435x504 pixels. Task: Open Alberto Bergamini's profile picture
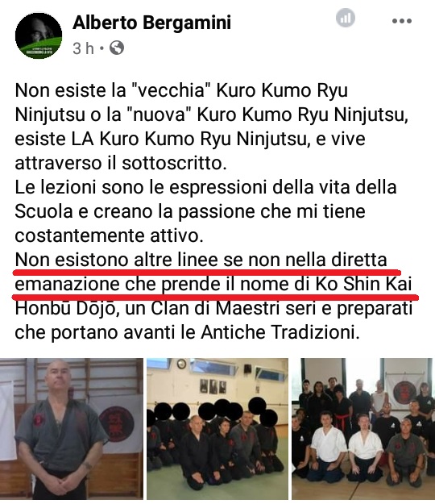click(x=39, y=35)
